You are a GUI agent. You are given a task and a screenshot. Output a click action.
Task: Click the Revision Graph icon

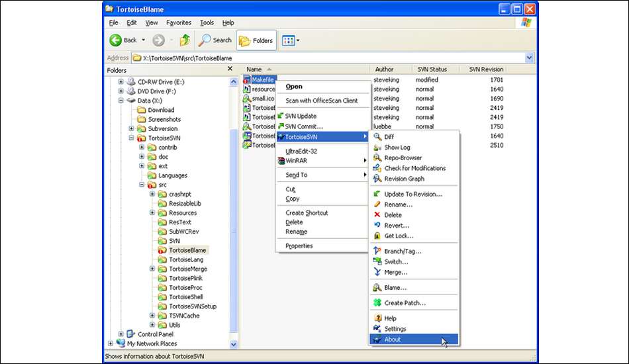coord(377,179)
